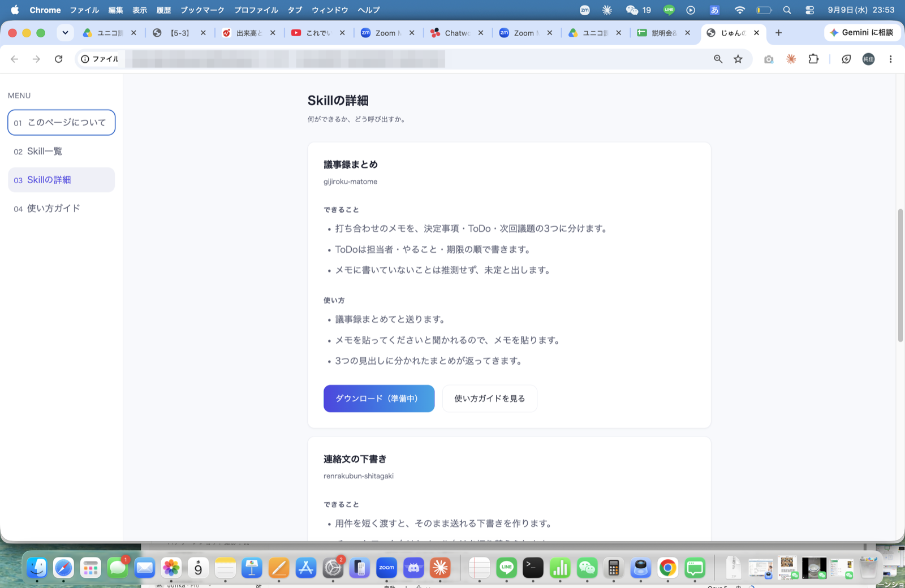
Task: Select 01 このページについて in the sidebar
Action: pyautogui.click(x=61, y=123)
